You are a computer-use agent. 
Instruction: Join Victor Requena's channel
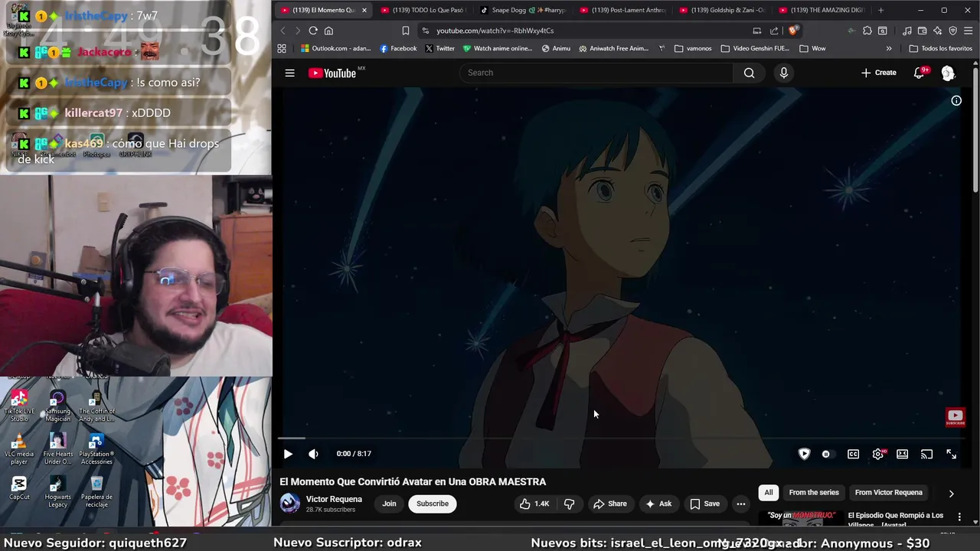(x=389, y=504)
